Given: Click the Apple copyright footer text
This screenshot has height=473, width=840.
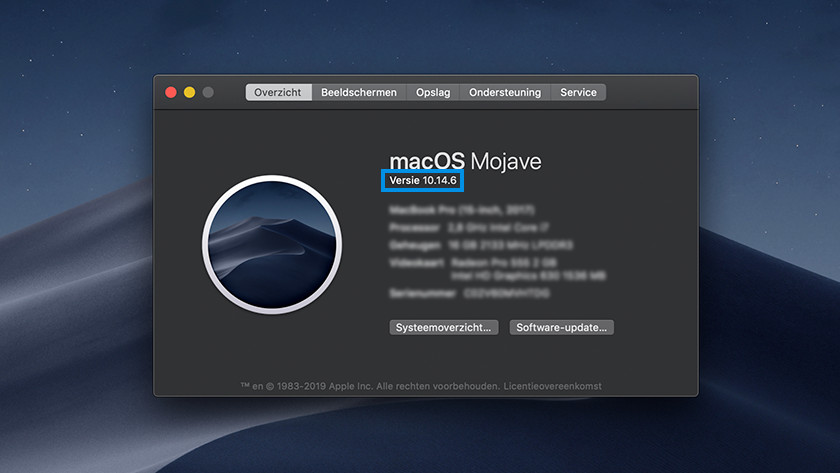Looking at the screenshot, I should 370,386.
